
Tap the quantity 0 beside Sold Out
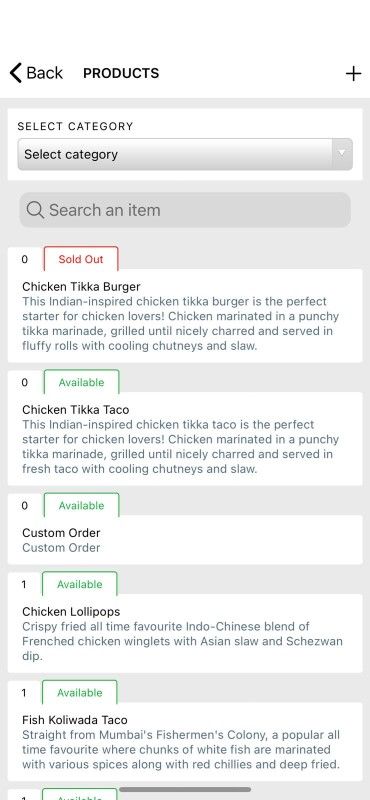coord(24,259)
